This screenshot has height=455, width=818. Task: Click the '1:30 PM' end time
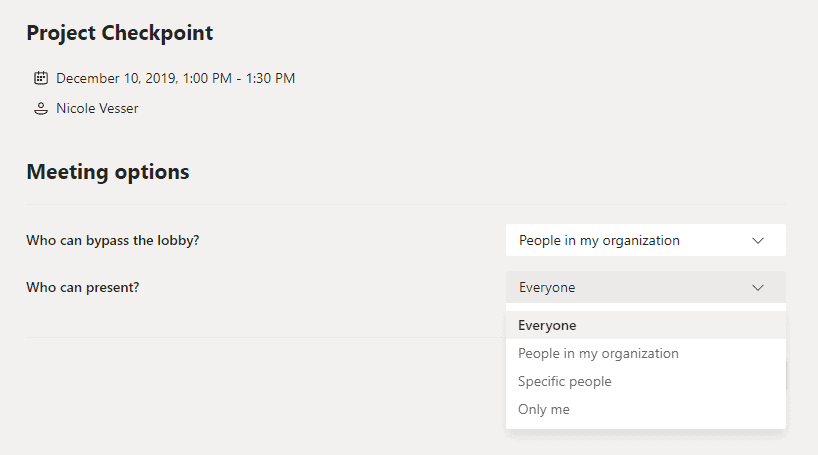click(270, 78)
